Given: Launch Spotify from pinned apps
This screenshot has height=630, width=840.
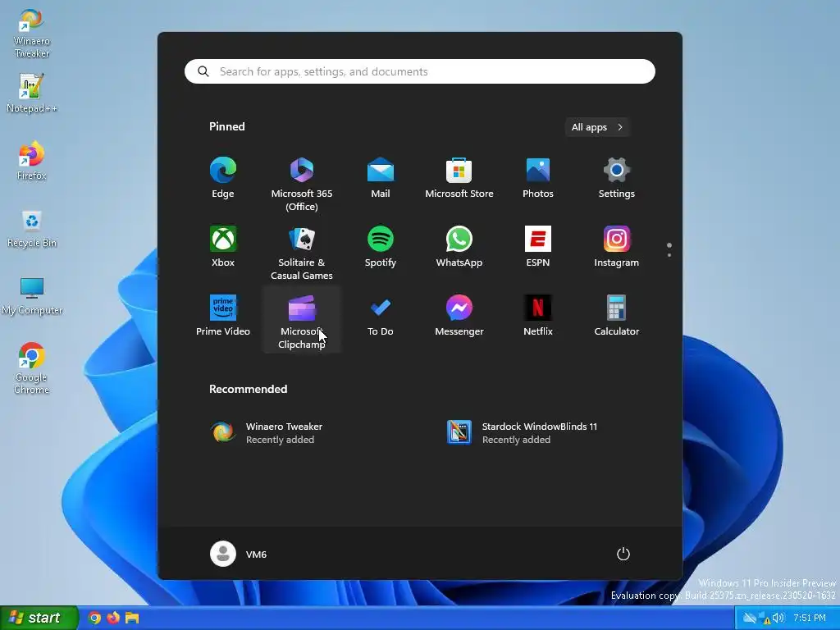Looking at the screenshot, I should click(381, 248).
